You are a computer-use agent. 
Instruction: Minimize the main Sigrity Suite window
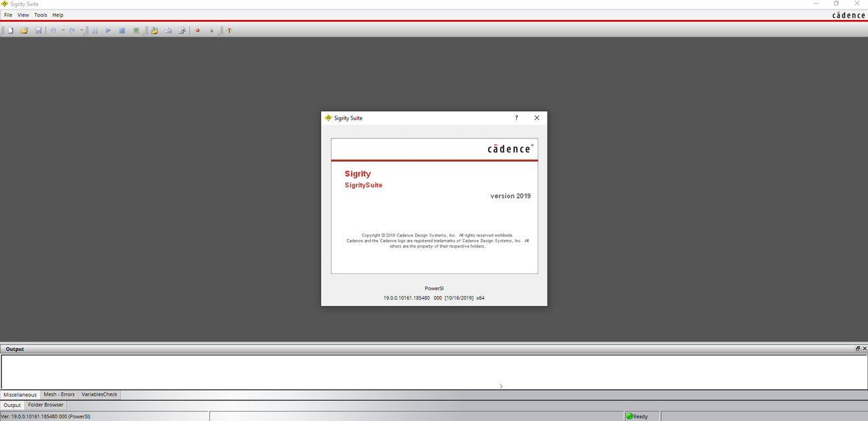click(816, 3)
